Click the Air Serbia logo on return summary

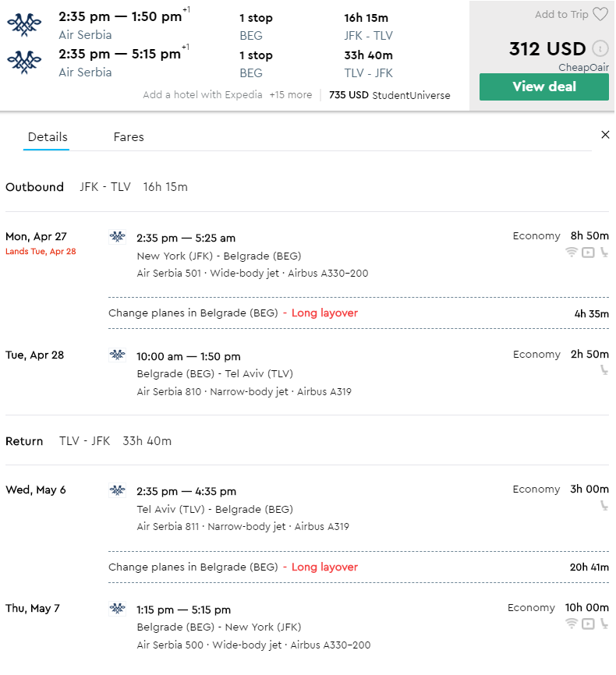click(24, 62)
